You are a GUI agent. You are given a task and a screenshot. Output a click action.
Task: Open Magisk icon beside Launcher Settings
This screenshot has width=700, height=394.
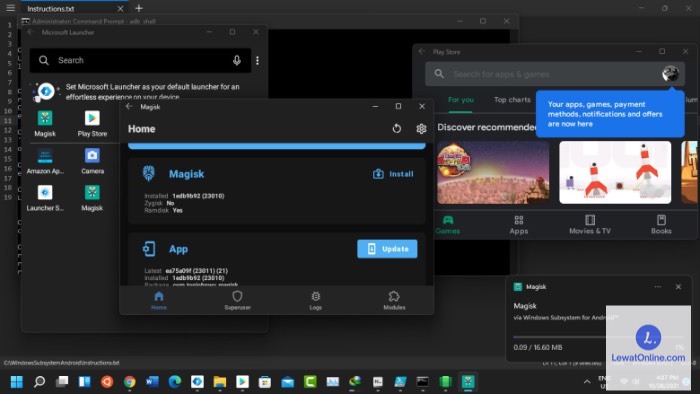(92, 198)
